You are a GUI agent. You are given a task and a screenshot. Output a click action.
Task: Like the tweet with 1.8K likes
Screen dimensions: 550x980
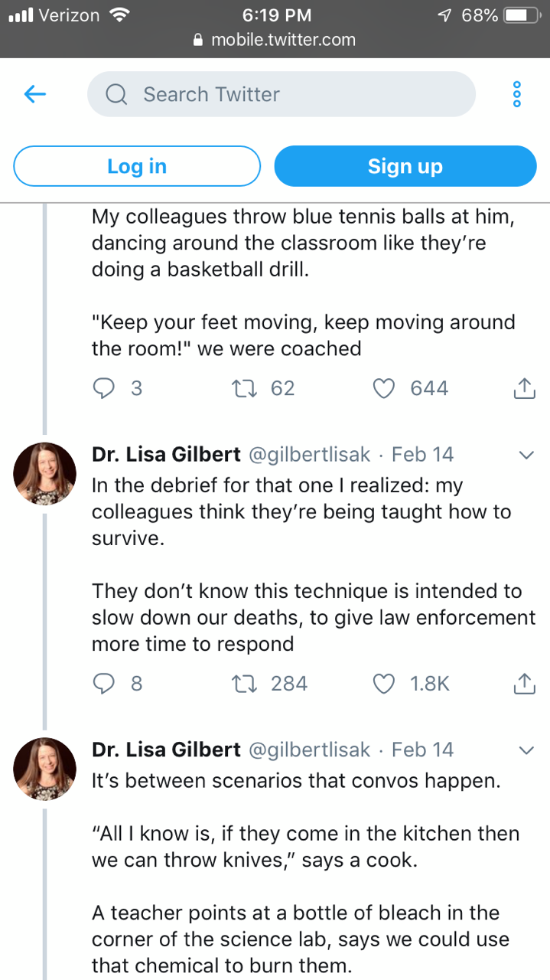point(382,683)
